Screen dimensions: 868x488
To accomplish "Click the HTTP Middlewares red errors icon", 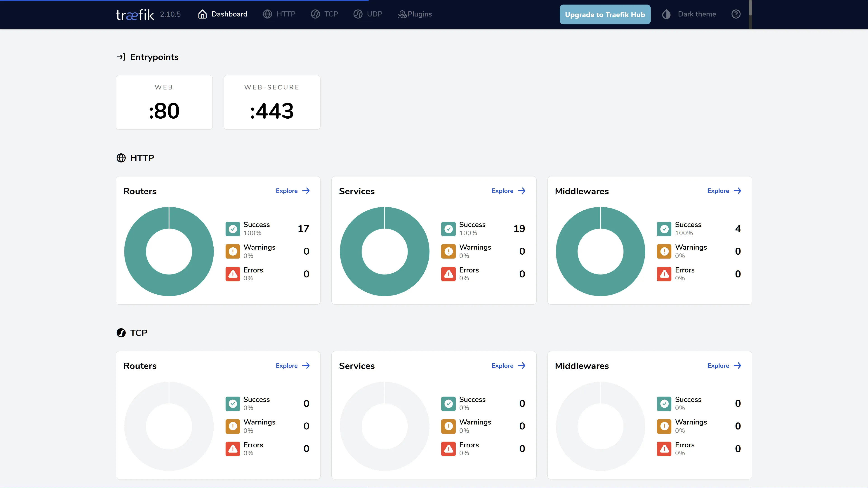I will click(x=664, y=274).
